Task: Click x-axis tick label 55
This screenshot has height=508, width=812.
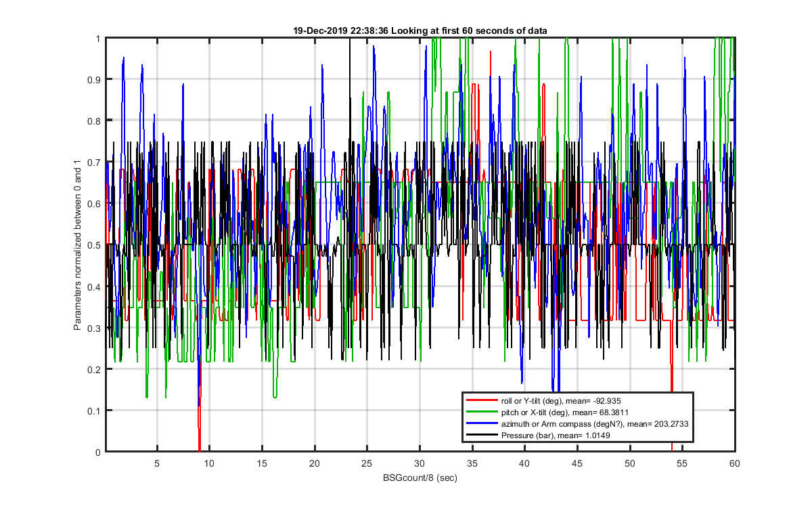Action: tap(682, 463)
